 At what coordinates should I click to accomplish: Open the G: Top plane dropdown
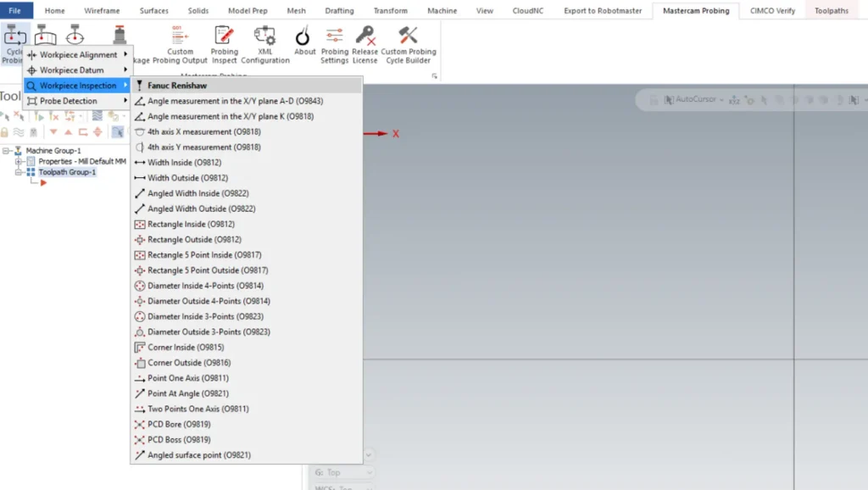tap(369, 472)
